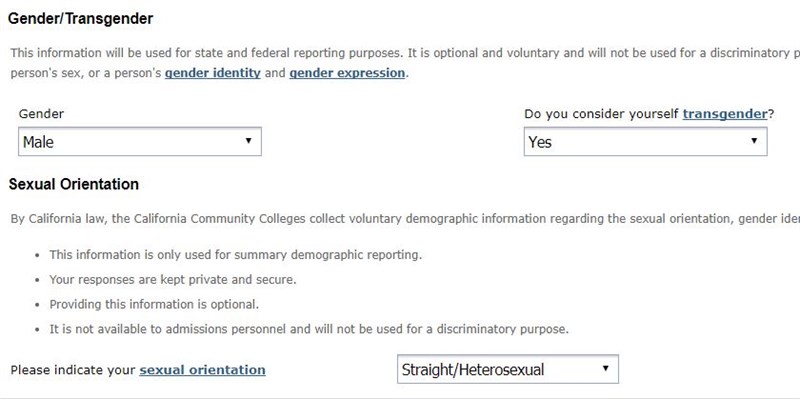The image size is (800, 399).
Task: Open the gender identity definition link
Action: (213, 73)
